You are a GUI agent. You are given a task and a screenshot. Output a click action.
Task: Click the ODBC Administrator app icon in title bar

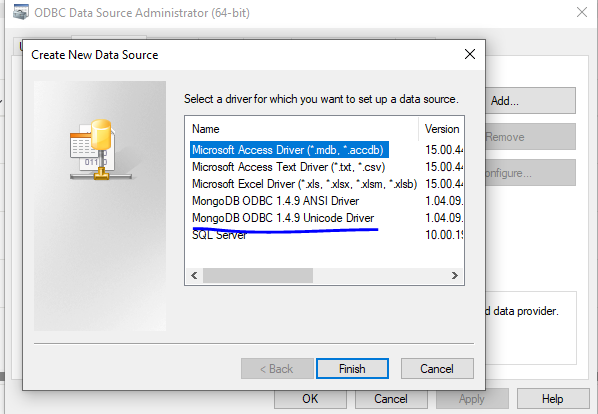pos(21,12)
